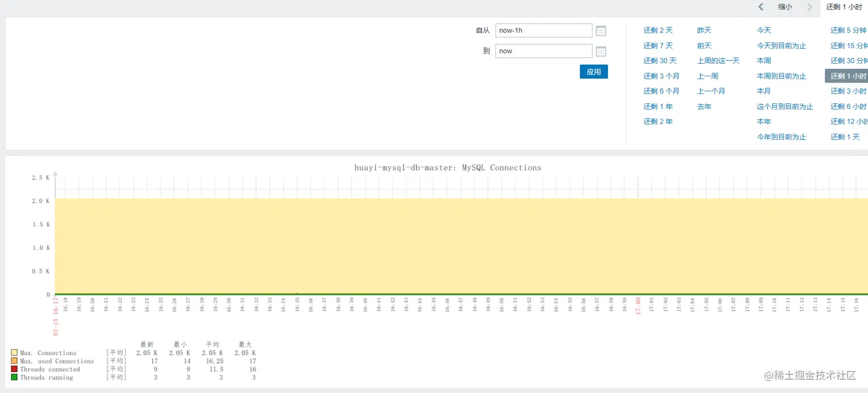The width and height of the screenshot is (868, 393).
Task: Open calendar picker beside the 自从 field
Action: pyautogui.click(x=600, y=31)
